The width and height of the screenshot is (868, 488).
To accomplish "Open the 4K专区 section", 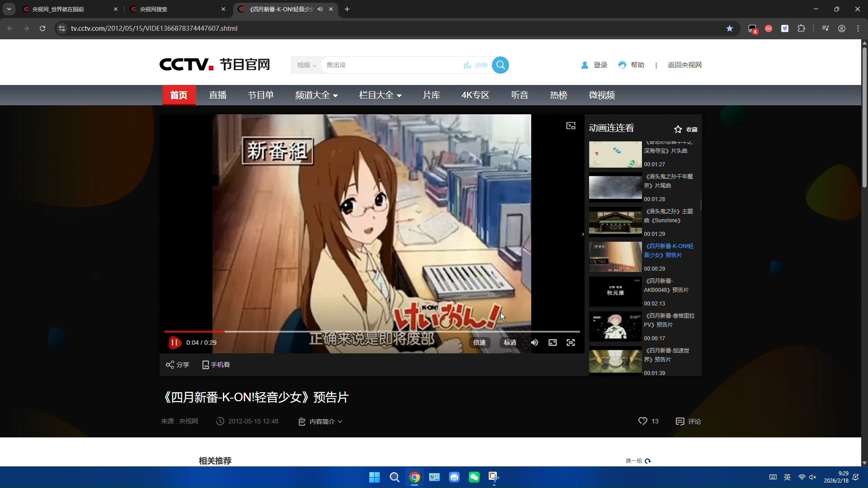I will (475, 95).
